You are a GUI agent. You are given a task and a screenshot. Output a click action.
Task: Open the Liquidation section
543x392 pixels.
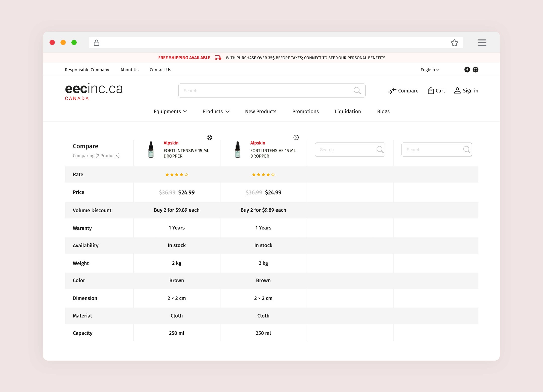[x=348, y=111]
